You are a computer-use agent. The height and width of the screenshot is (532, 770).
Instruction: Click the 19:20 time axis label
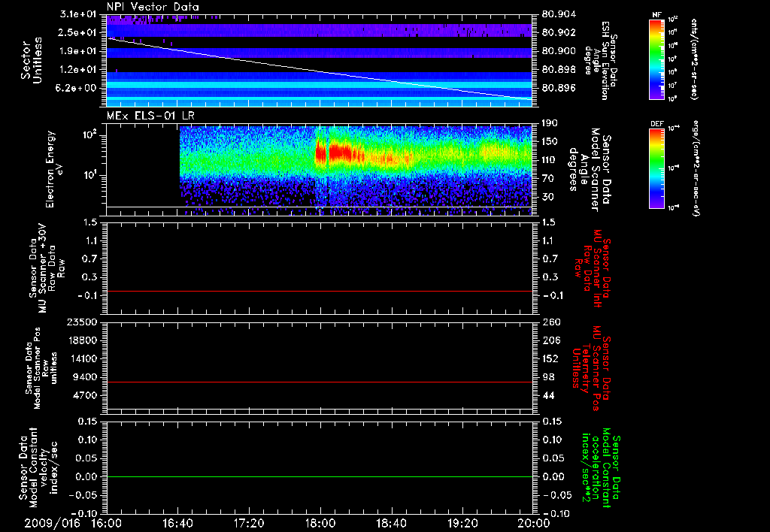point(462,524)
